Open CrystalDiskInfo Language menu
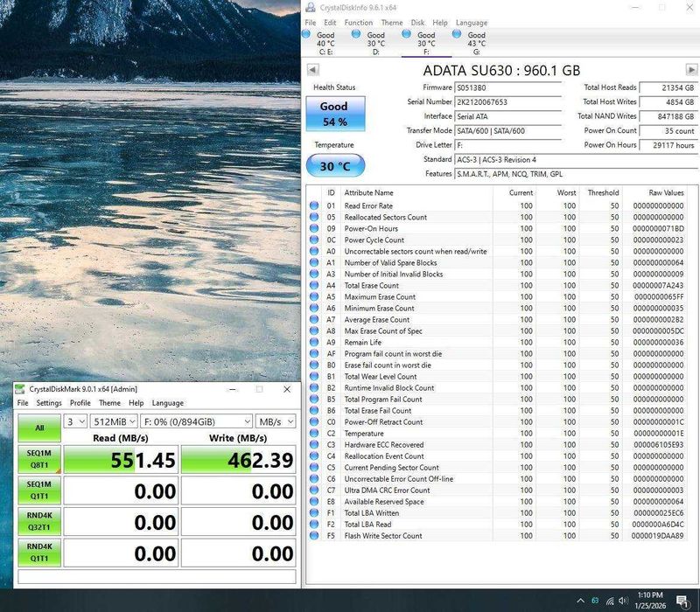The height and width of the screenshot is (612, 700). 472,23
